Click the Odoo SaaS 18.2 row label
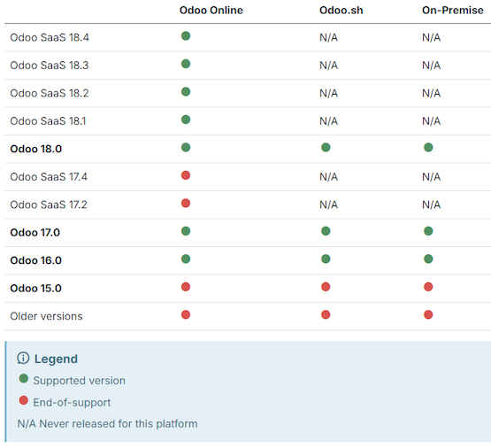Image resolution: width=491 pixels, height=448 pixels. click(x=50, y=93)
